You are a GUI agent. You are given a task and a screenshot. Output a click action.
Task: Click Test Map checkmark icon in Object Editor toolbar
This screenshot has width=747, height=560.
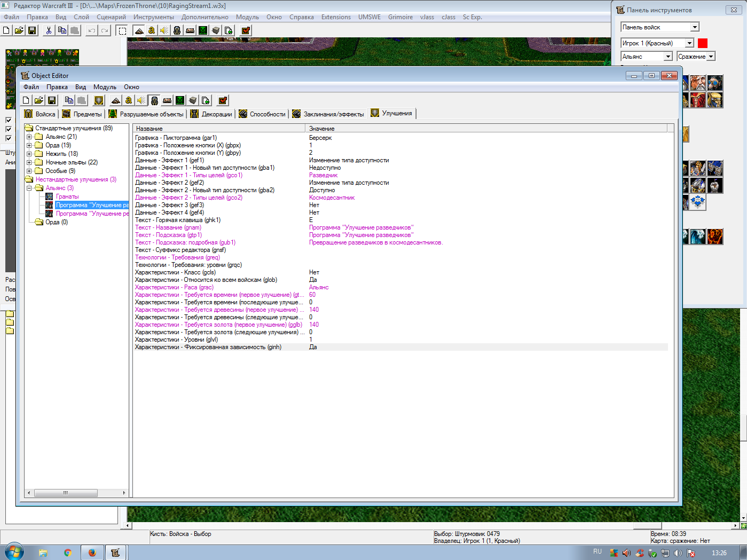click(223, 100)
